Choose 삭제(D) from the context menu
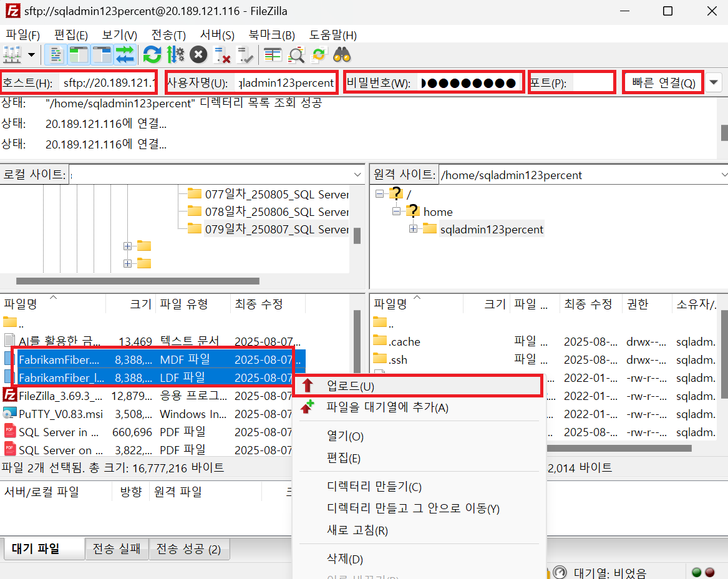The image size is (728, 579). click(x=417, y=559)
